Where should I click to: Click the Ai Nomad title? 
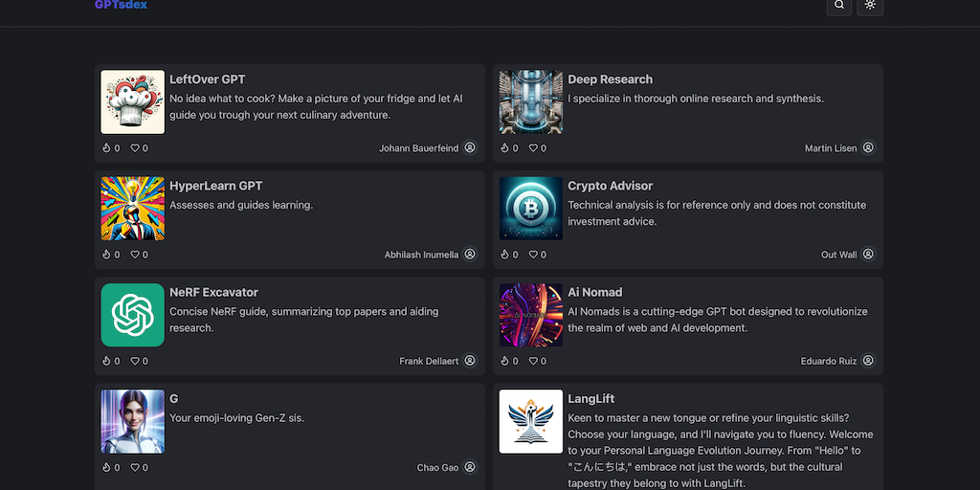595,292
